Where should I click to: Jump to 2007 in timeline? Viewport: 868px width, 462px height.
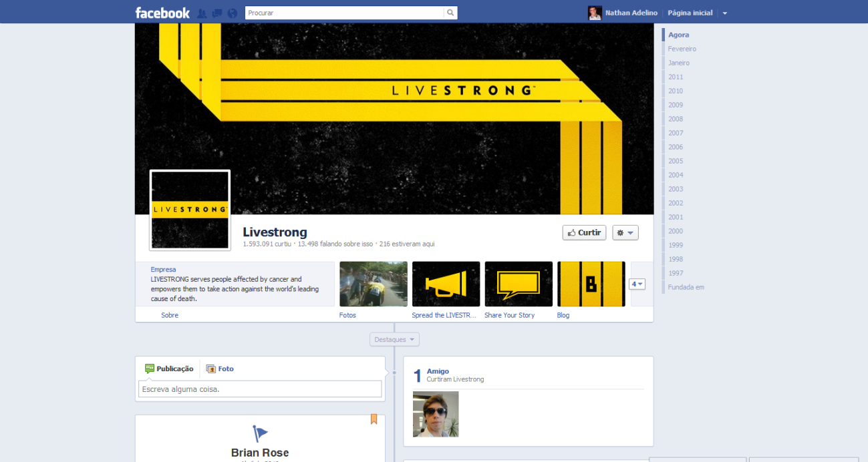tap(676, 133)
